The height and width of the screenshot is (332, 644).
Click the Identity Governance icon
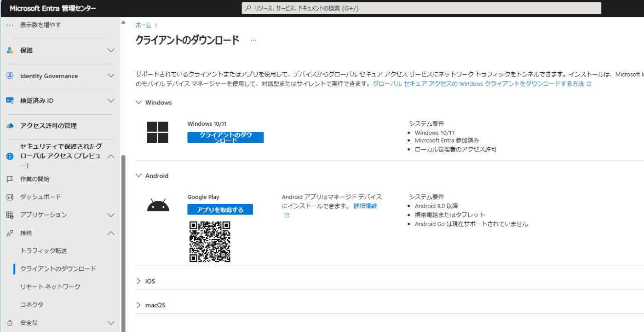pos(10,76)
